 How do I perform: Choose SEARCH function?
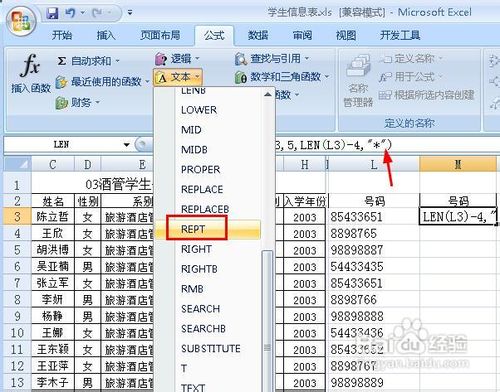[x=200, y=309]
